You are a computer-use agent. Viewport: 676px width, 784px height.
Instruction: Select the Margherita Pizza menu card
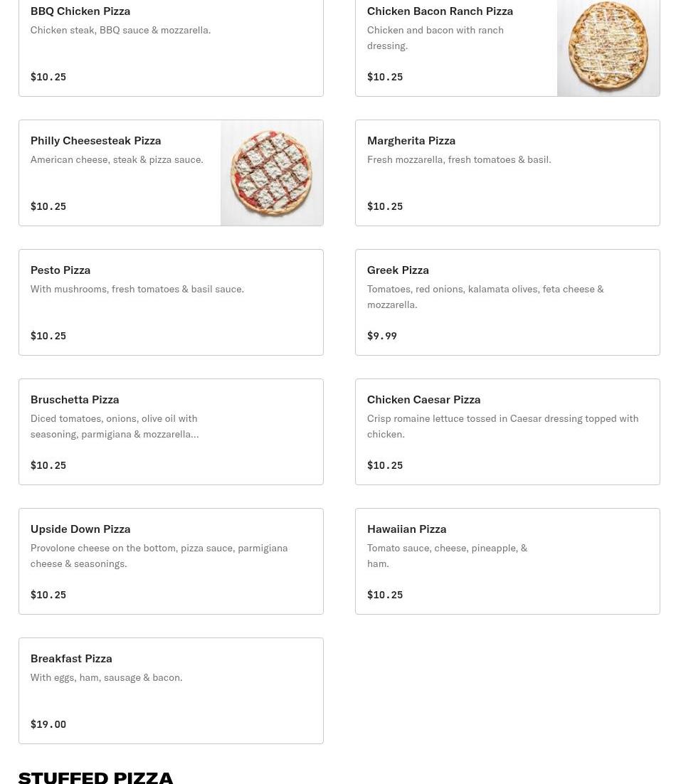point(507,173)
